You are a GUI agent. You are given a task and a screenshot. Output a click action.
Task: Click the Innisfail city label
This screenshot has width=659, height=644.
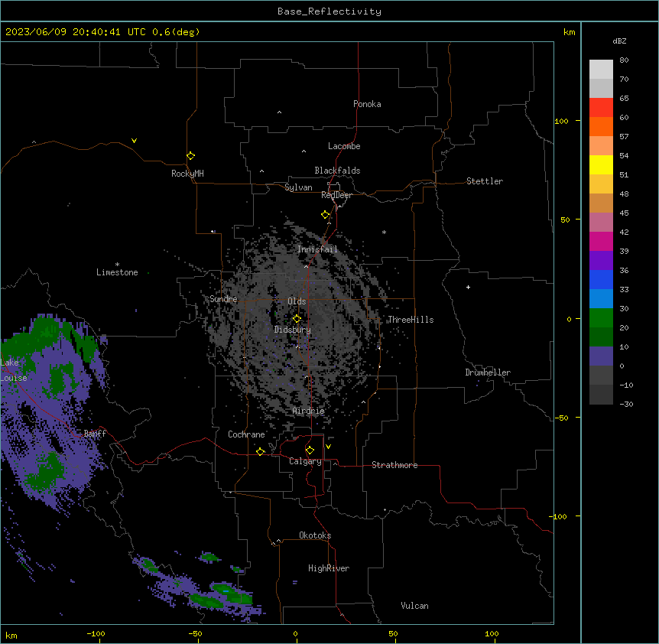[317, 249]
